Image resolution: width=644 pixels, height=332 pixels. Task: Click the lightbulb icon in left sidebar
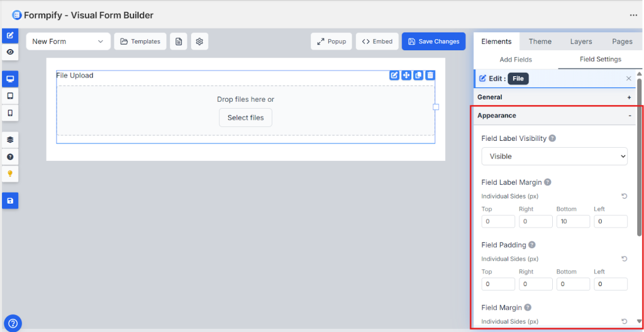(10, 174)
